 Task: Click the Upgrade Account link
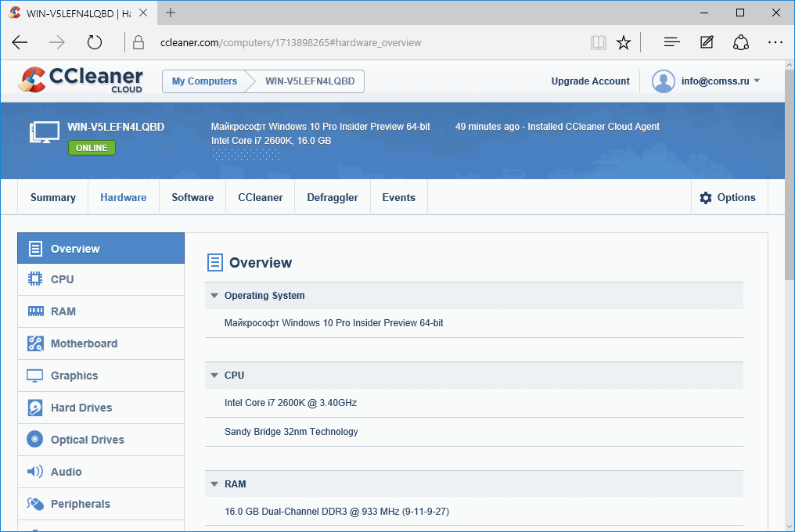[590, 81]
